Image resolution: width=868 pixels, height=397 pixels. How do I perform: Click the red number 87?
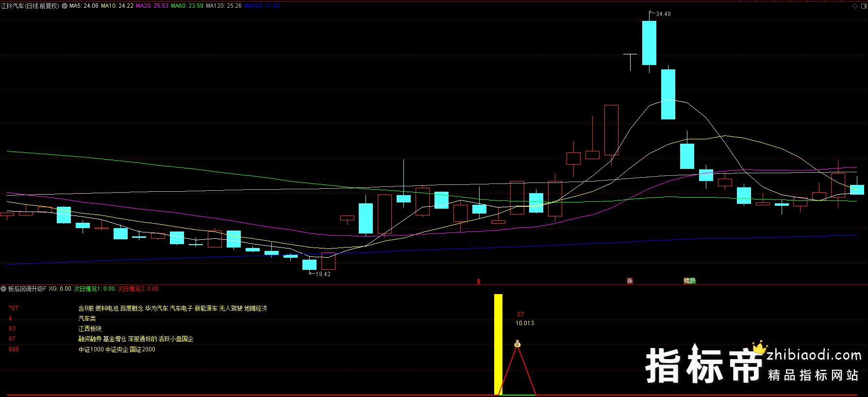tap(12, 339)
